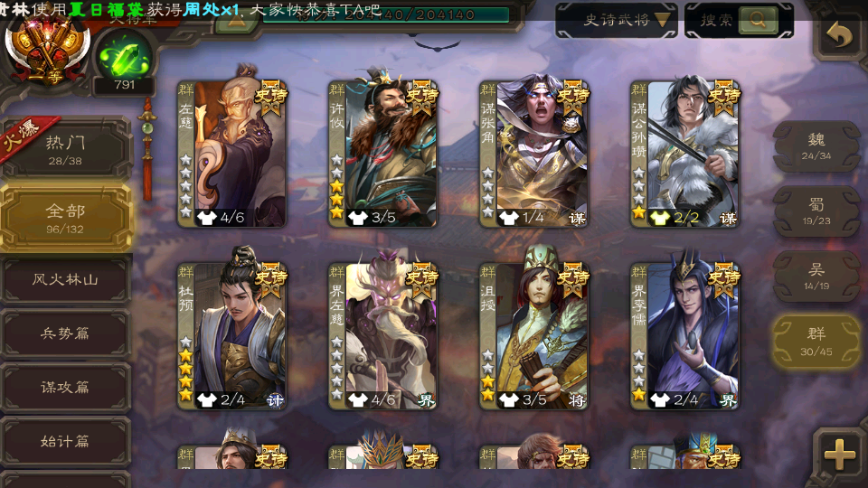Click the back arrow icon

(x=840, y=36)
